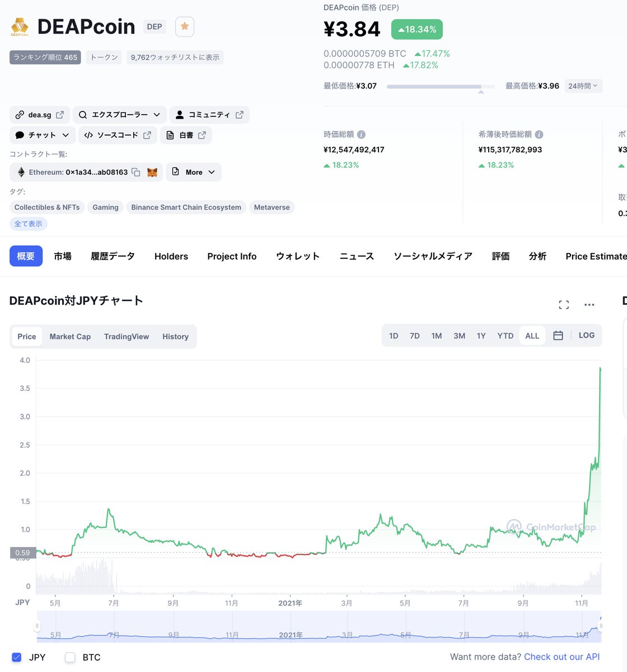
Task: Click the DEAPcoin logo icon
Action: (20, 27)
